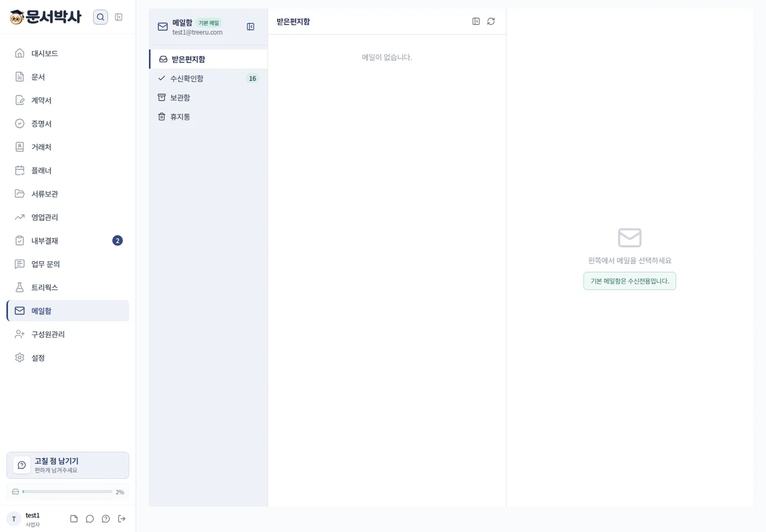Open the 문서 menu
766x532 pixels.
68,77
